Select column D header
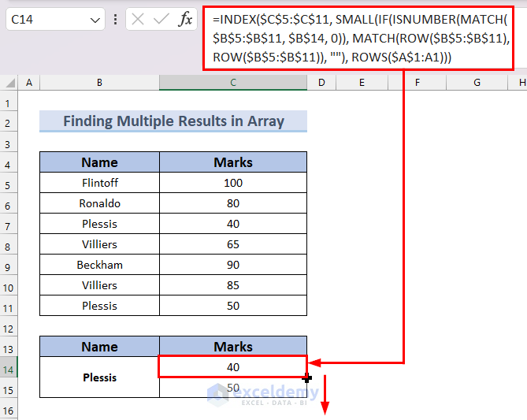The width and height of the screenshot is (527, 420). (321, 83)
